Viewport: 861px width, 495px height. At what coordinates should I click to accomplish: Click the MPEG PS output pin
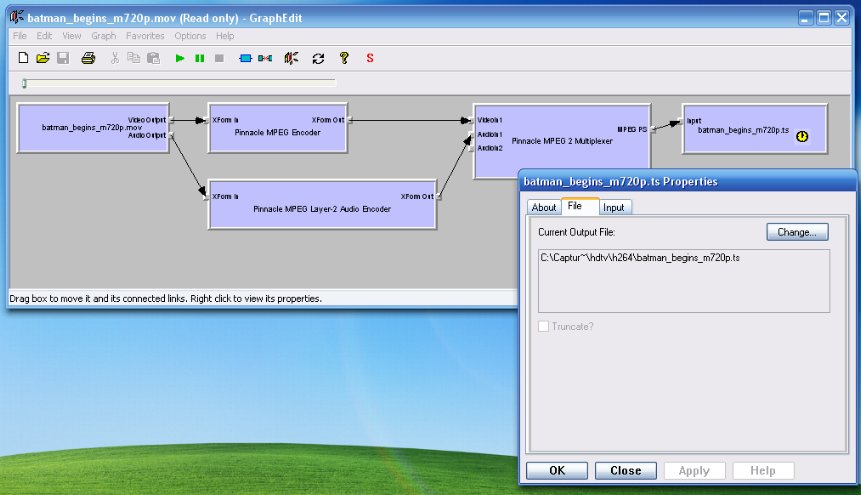[653, 130]
